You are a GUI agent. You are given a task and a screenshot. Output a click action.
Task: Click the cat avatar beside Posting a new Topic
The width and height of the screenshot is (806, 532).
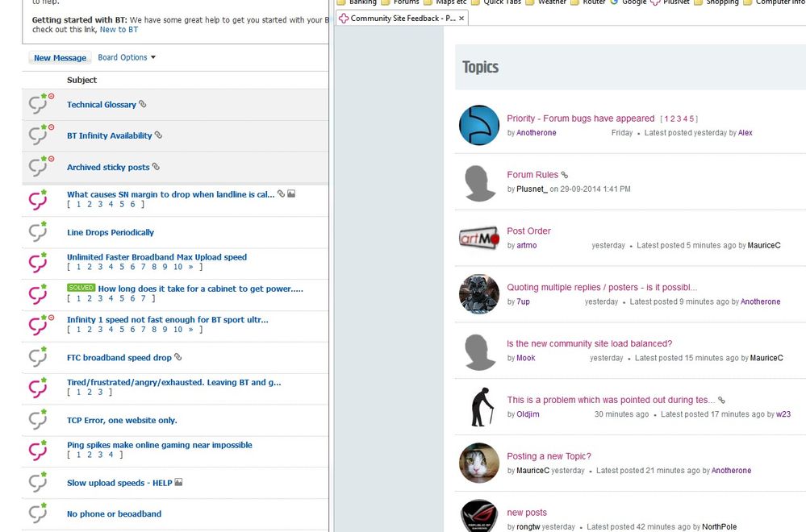[478, 463]
